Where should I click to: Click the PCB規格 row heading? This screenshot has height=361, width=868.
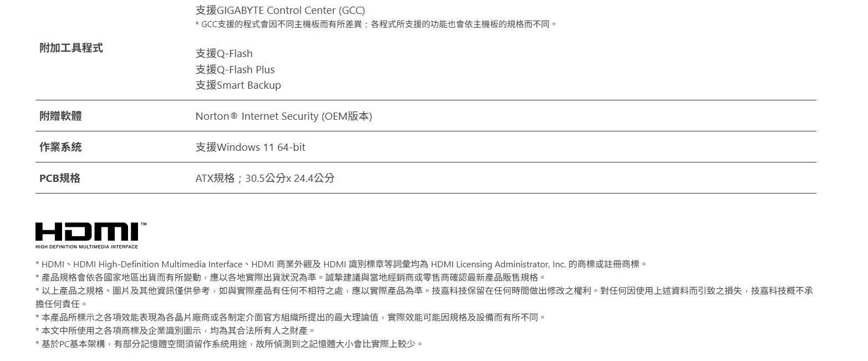tap(60, 178)
